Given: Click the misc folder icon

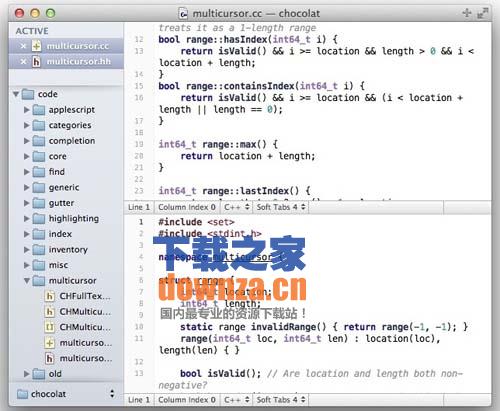Looking at the screenshot, I should pos(39,265).
